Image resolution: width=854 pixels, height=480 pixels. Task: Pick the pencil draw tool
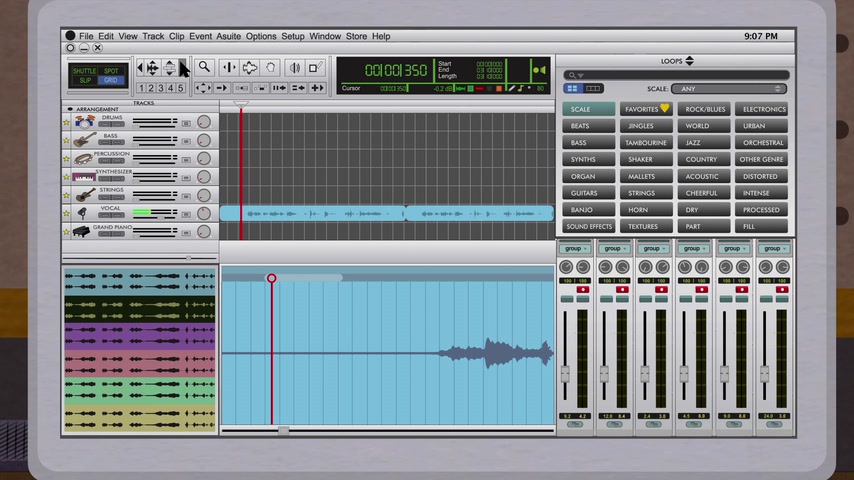point(315,67)
